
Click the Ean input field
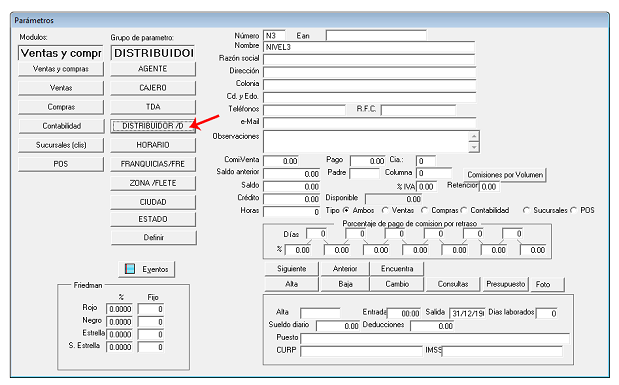click(x=376, y=36)
